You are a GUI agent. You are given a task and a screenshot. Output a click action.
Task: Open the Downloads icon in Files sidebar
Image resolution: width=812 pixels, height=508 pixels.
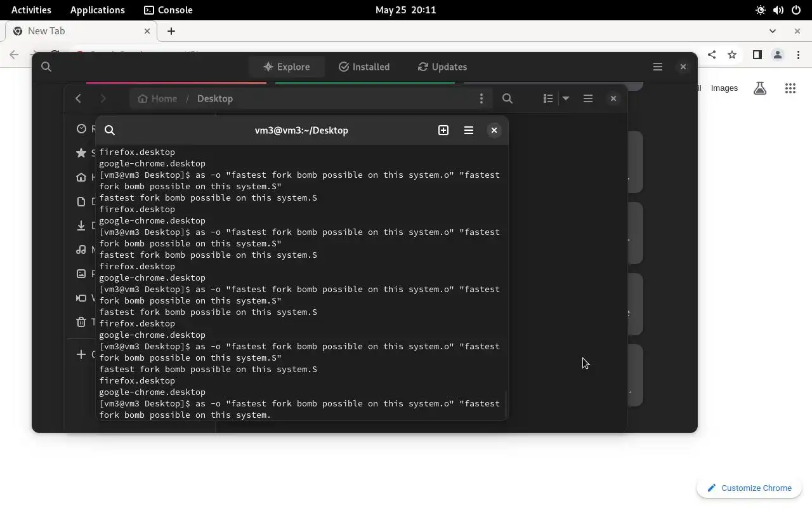click(81, 225)
